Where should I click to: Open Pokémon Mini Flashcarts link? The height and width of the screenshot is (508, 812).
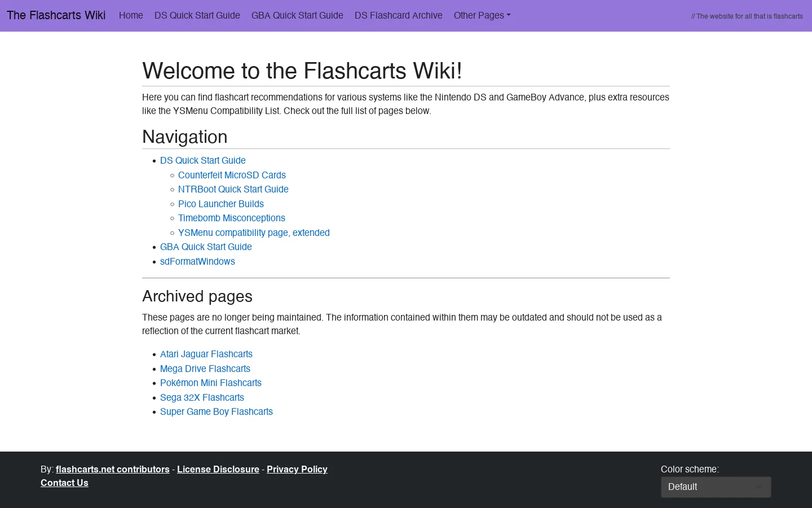pyautogui.click(x=211, y=383)
